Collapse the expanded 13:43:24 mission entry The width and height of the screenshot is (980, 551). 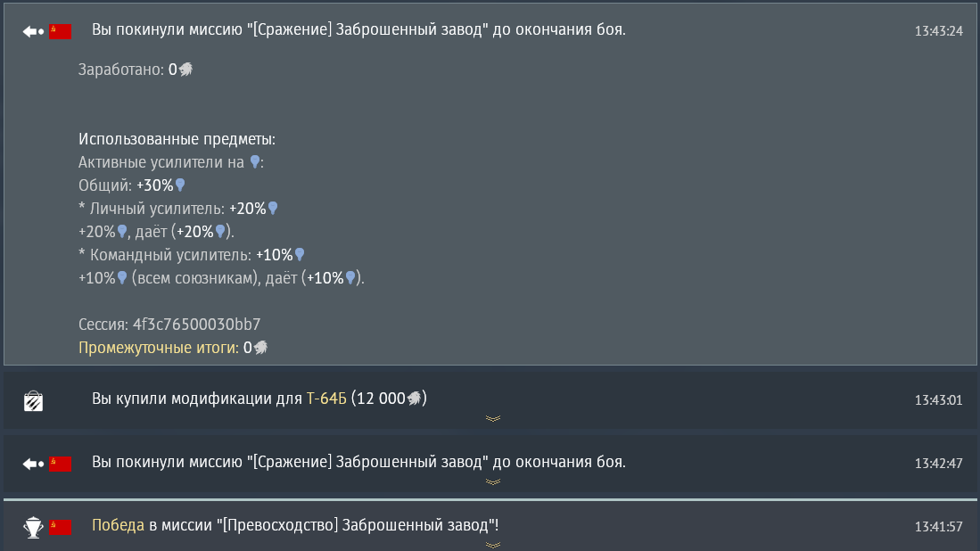pos(490,30)
